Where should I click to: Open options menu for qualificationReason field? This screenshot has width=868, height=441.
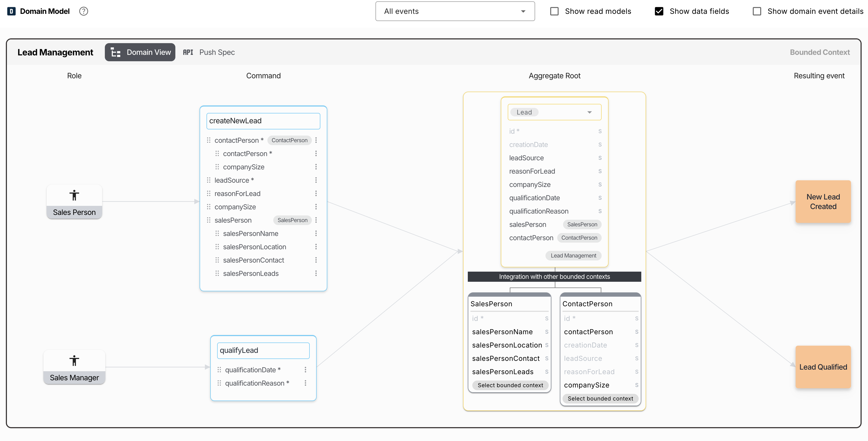pyautogui.click(x=305, y=383)
